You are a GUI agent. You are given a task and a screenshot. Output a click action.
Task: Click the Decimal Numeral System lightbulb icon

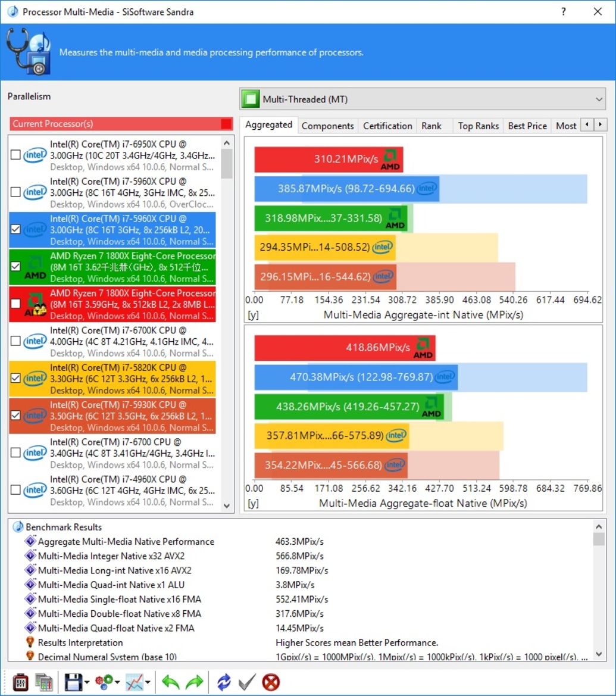pos(30,656)
